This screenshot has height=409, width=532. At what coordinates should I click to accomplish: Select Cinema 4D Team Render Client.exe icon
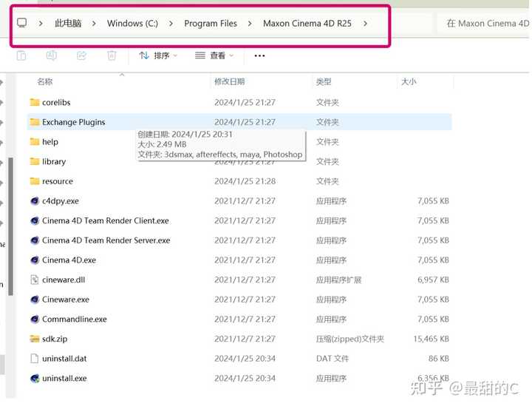(35, 220)
